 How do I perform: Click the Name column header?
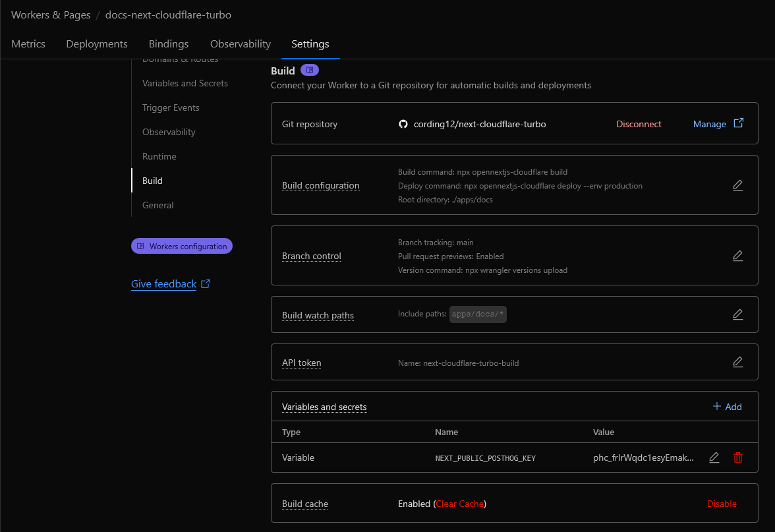(446, 432)
